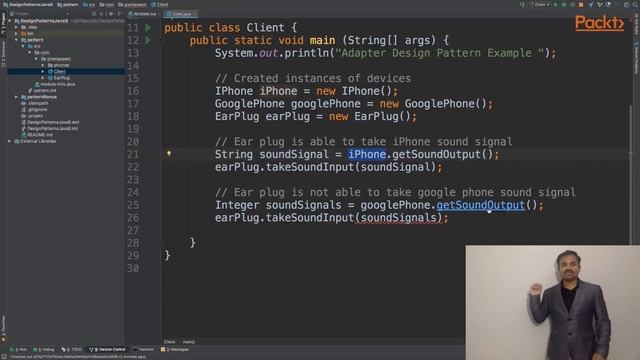Open the Messages tool window
Screen dimensions: 640x360
[175, 349]
